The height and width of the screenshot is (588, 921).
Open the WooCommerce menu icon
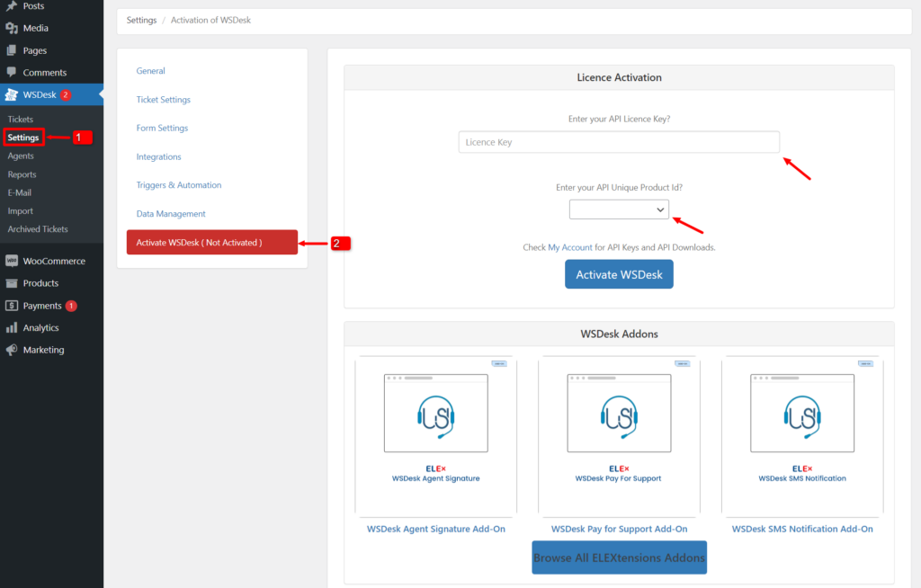tap(12, 260)
